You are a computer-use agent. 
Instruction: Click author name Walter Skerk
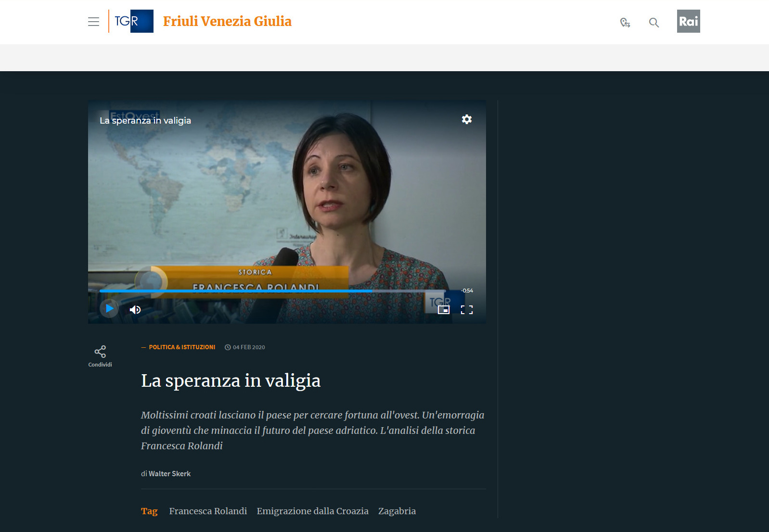(x=169, y=474)
